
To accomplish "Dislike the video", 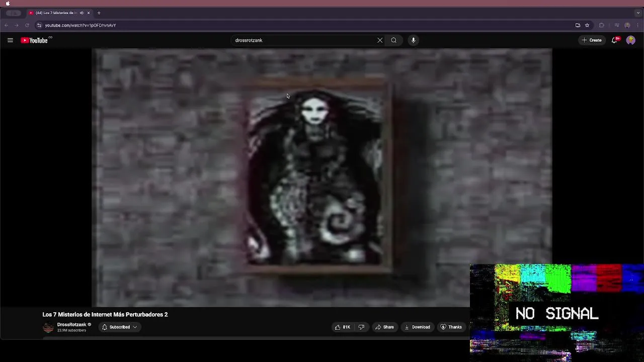I will [x=361, y=327].
